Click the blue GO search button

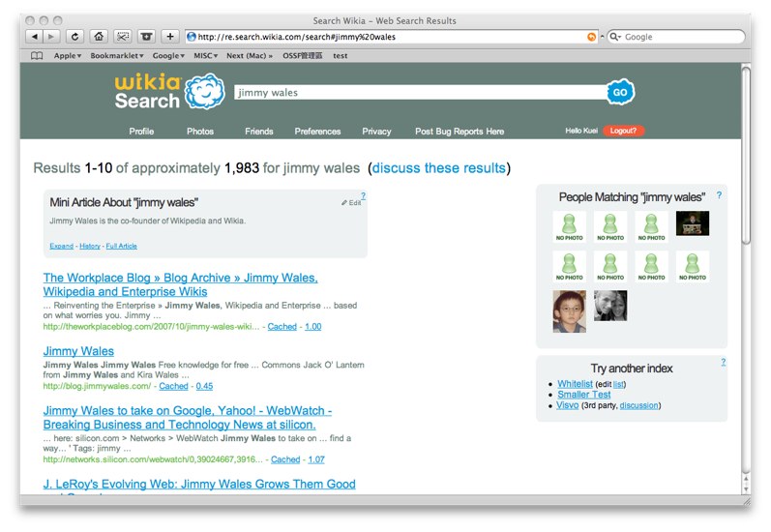pos(620,92)
